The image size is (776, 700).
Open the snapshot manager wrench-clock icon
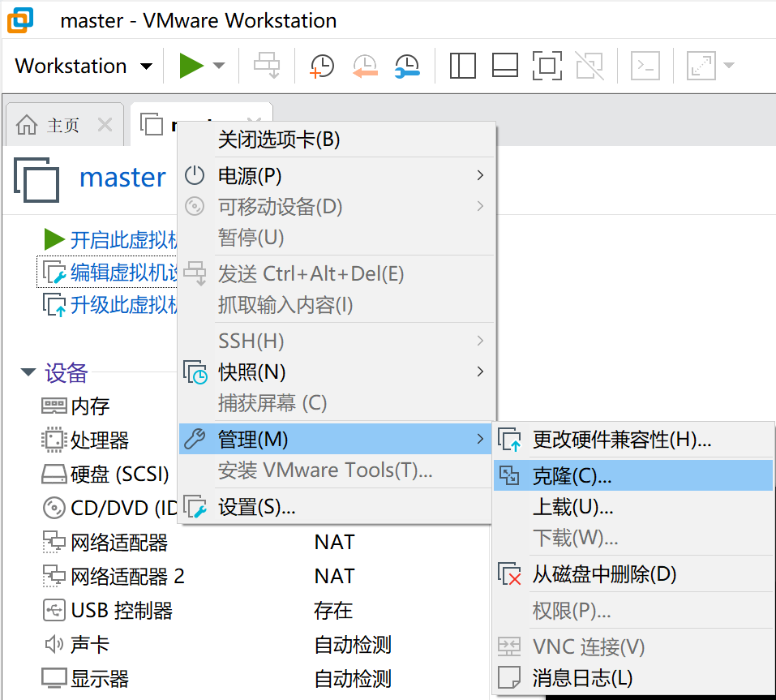click(x=407, y=66)
